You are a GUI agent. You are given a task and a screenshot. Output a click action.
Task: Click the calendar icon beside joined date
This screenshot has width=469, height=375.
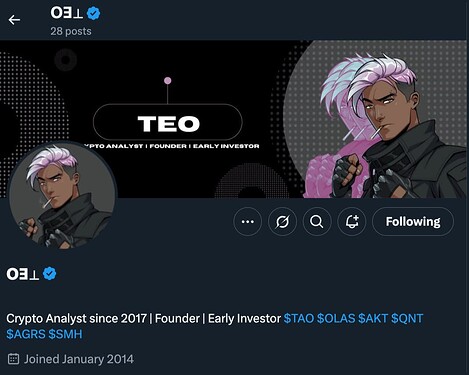coord(13,359)
